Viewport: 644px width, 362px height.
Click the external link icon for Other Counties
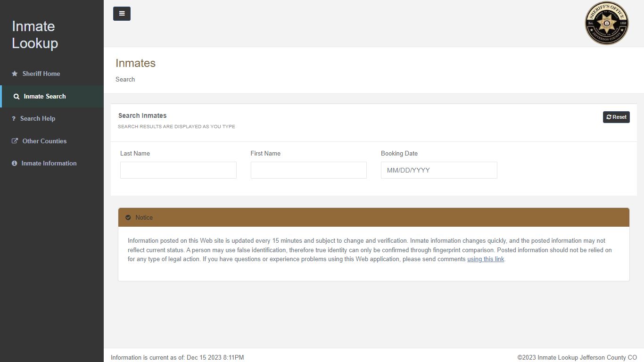(x=14, y=141)
